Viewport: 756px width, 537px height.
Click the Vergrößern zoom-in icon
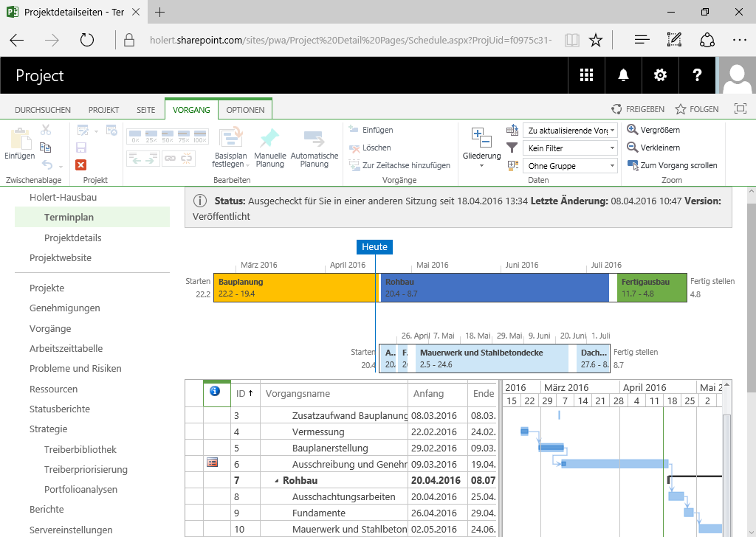(632, 129)
